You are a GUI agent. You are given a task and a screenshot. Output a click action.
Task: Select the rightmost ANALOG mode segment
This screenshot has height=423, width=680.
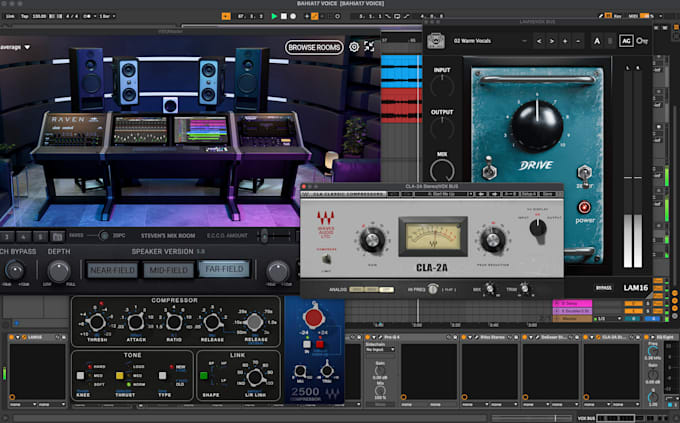click(x=387, y=289)
